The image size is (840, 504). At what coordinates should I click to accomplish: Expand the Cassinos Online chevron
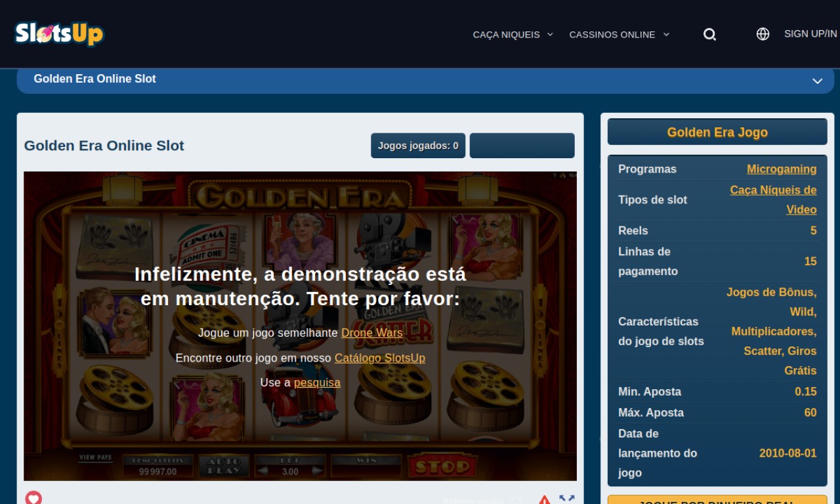click(666, 34)
